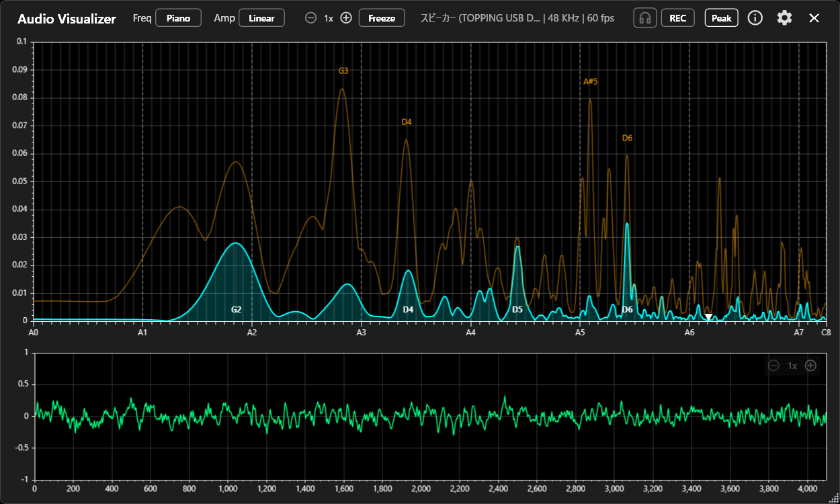Click the 2,000 sample axis label
This screenshot has width=840, height=504.
coord(421,489)
